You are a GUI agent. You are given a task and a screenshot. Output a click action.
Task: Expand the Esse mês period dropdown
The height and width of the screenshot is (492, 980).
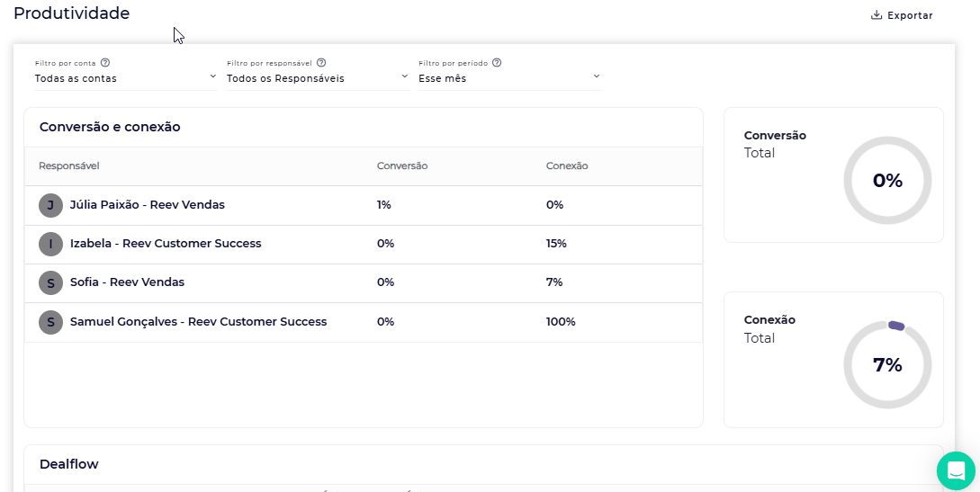click(509, 78)
